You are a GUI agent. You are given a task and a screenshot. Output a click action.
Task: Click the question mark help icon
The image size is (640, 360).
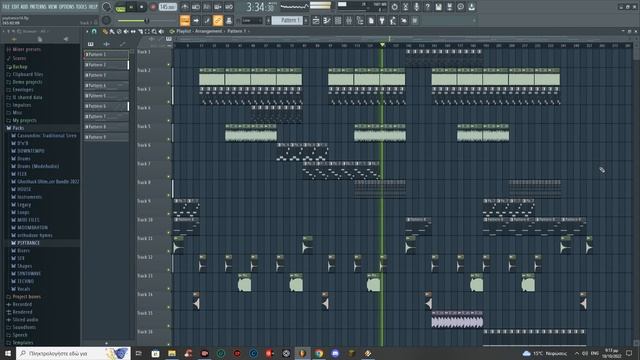[428, 7]
